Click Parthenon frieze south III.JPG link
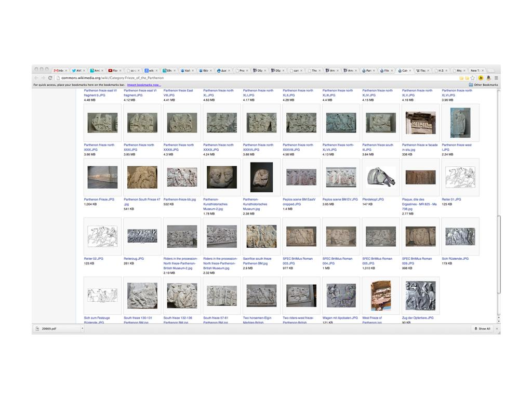Viewport: 532px width, 399px height. point(378,147)
